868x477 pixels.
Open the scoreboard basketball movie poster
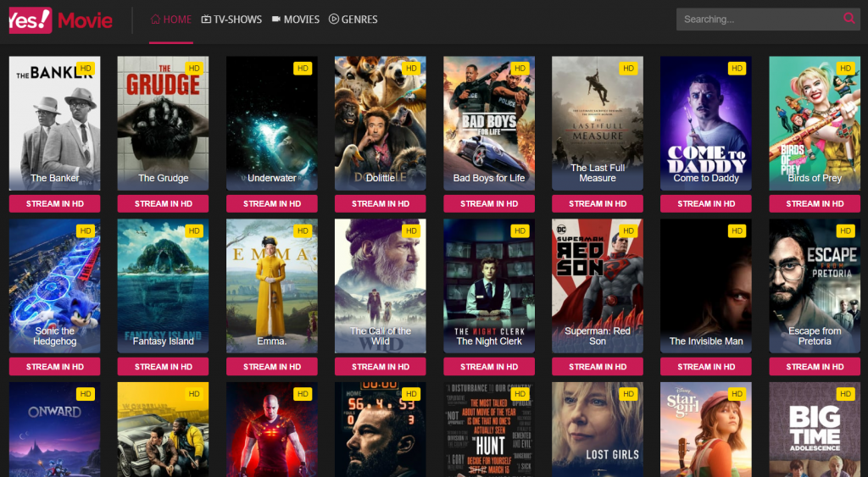click(381, 430)
